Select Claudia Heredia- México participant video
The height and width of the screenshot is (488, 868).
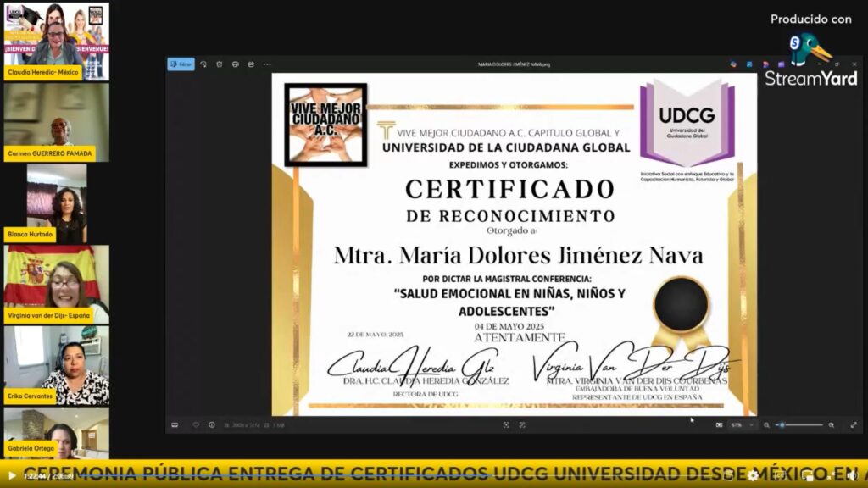coord(57,42)
